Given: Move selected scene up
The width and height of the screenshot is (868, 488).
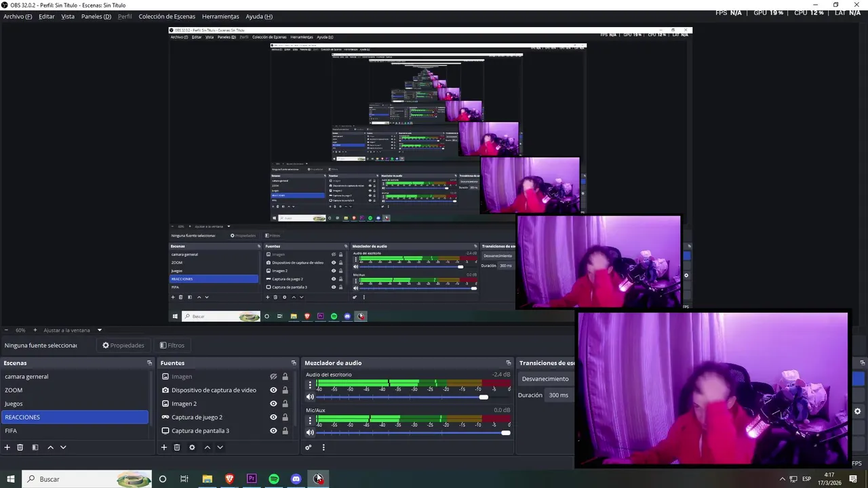Looking at the screenshot, I should (x=50, y=447).
